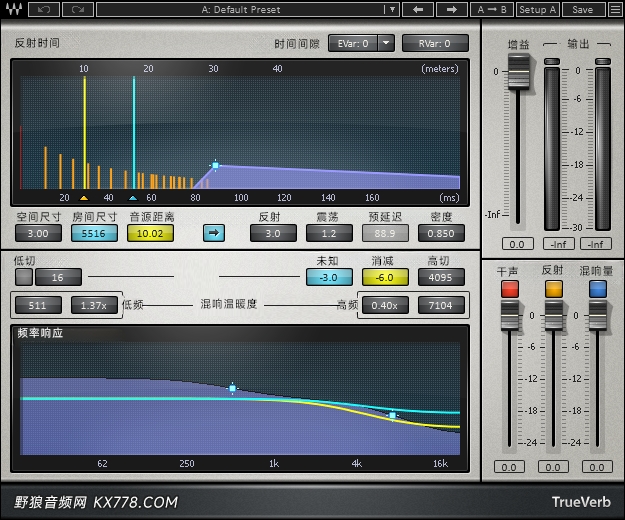Redo the last change
Screen dimensions: 625x520
pyautogui.click(x=78, y=9)
